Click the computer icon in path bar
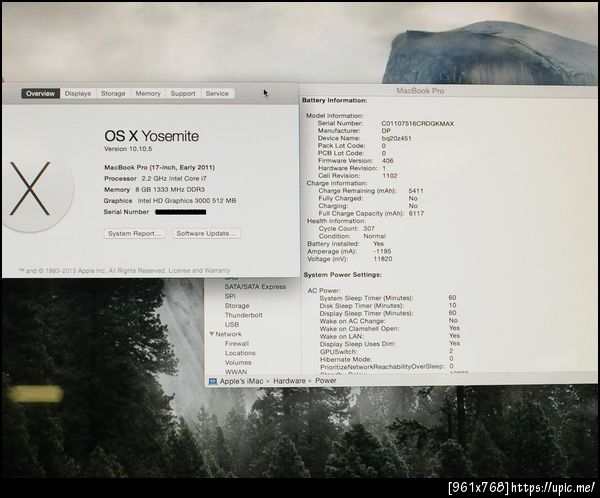Screen dimensions: 600x498 [x=213, y=381]
